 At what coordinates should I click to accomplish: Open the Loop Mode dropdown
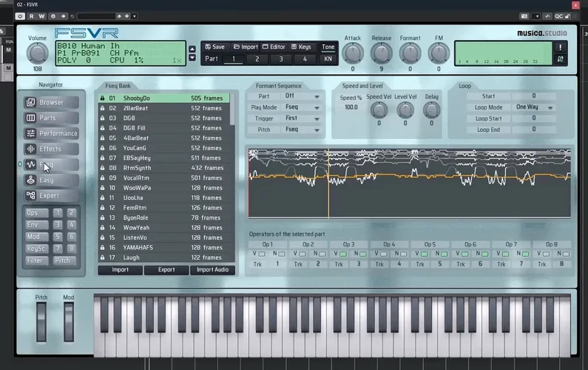pos(534,107)
